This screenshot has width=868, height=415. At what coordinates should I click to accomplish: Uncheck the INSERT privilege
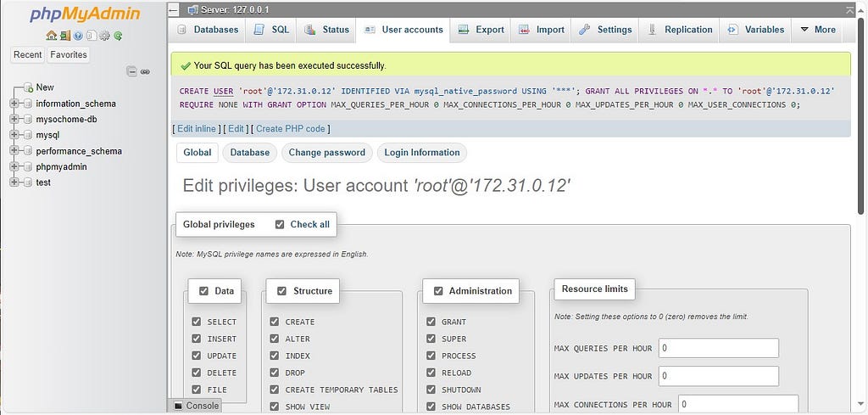tap(197, 339)
